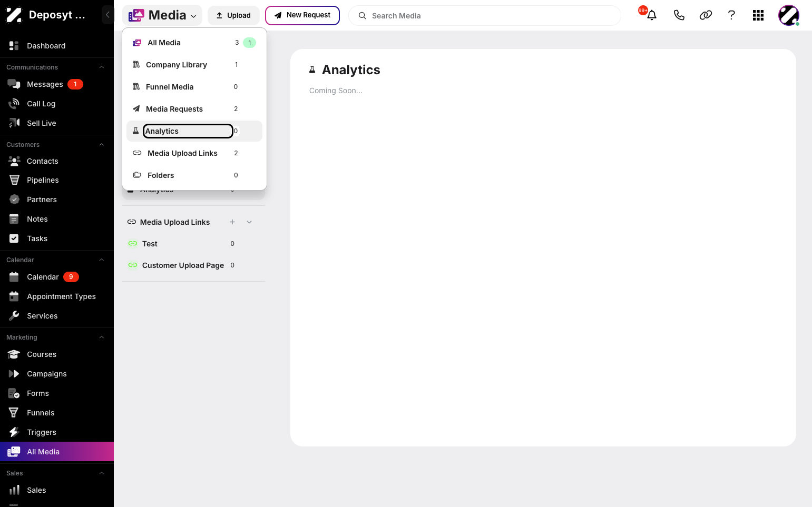Open Partners in the sidebar
Screen dimensions: 812x507
pyautogui.click(x=57, y=200)
